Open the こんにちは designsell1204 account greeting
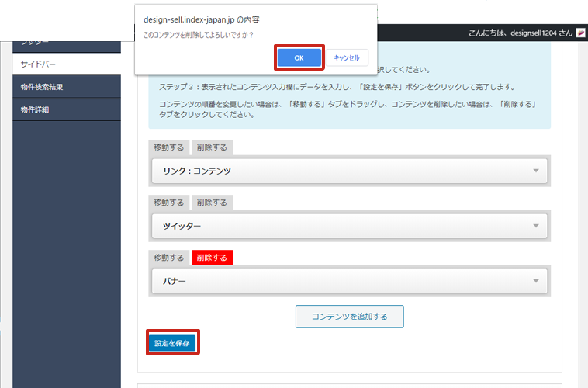Image resolution: width=588 pixels, height=388 pixels. point(519,34)
